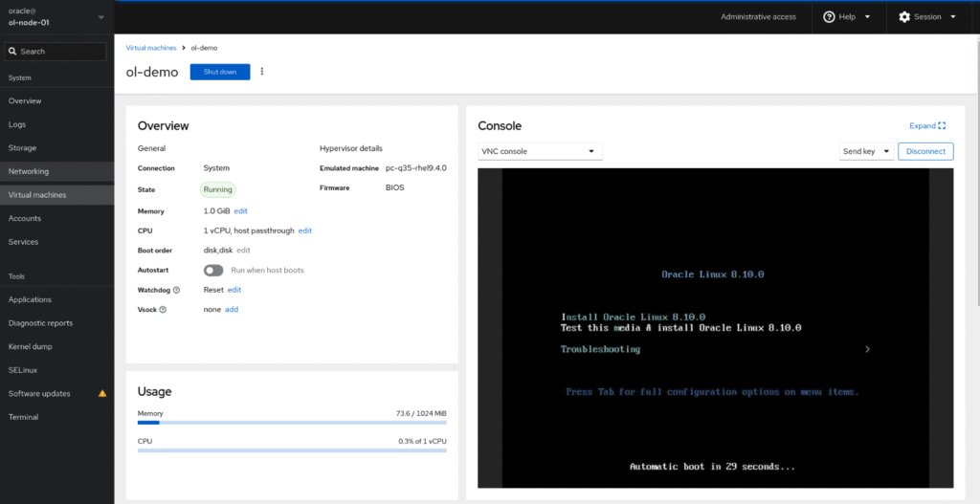Viewport: 980px width, 504px height.
Task: Click the Watchdog help info icon
Action: click(x=176, y=290)
